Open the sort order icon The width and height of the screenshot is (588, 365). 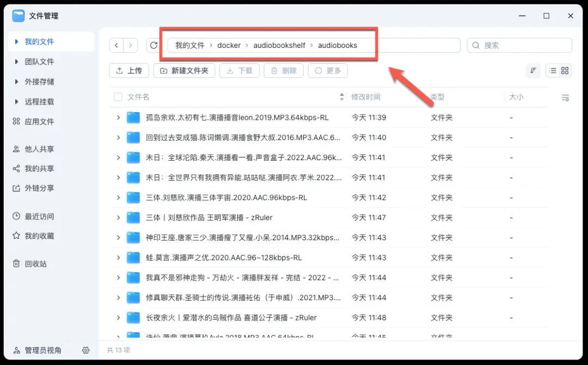pos(533,71)
